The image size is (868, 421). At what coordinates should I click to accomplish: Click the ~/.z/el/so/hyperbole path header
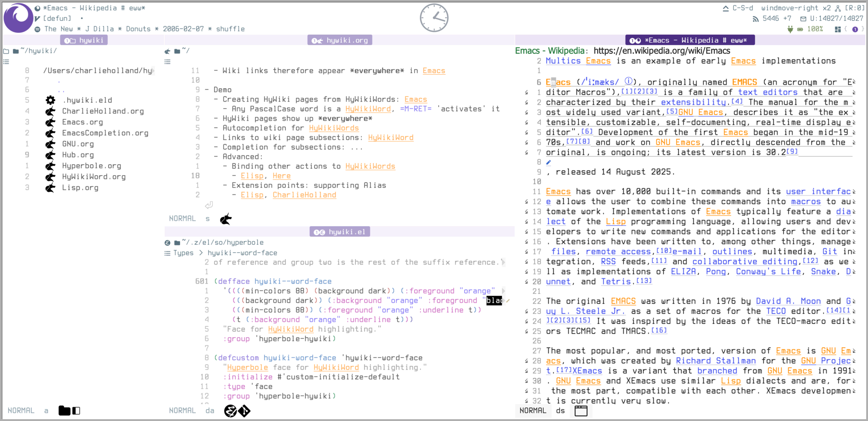click(x=222, y=243)
